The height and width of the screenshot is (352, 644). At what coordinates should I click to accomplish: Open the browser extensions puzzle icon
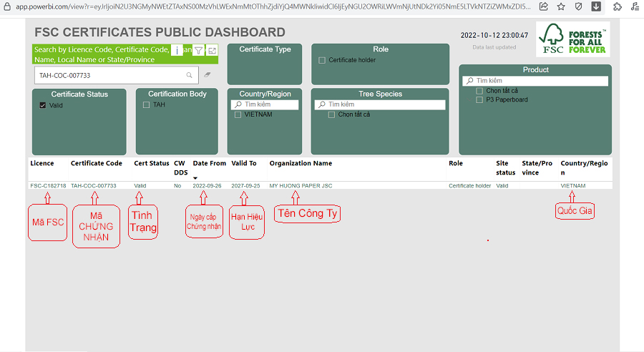click(617, 6)
